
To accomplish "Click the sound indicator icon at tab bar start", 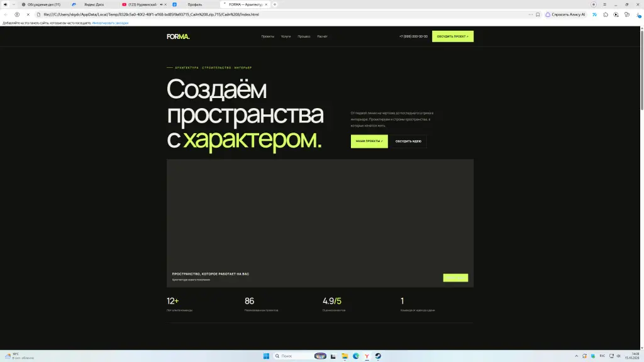I will pos(5,4).
